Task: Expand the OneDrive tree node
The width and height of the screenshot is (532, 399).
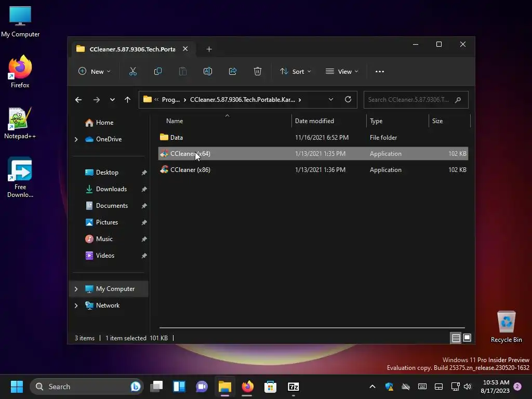Action: point(76,139)
